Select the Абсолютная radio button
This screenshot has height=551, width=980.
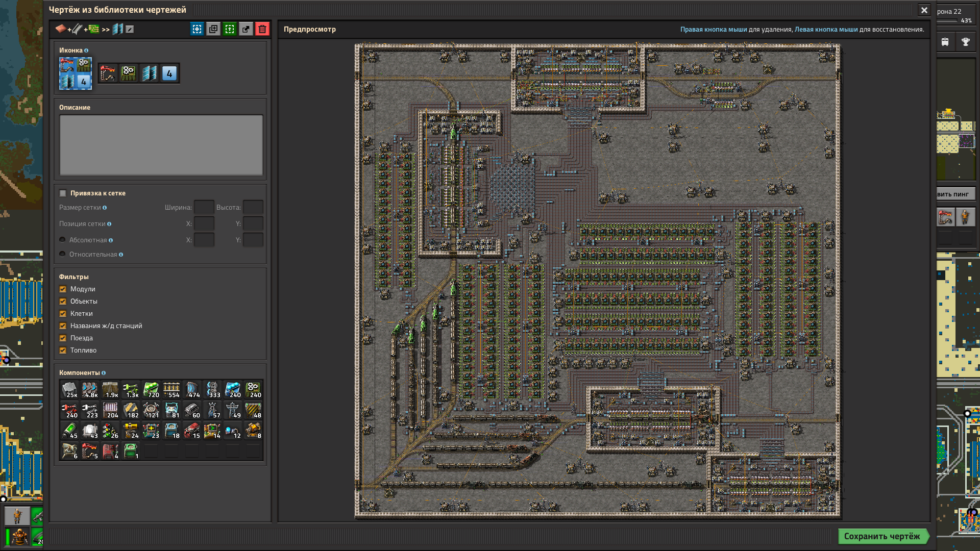tap(62, 240)
